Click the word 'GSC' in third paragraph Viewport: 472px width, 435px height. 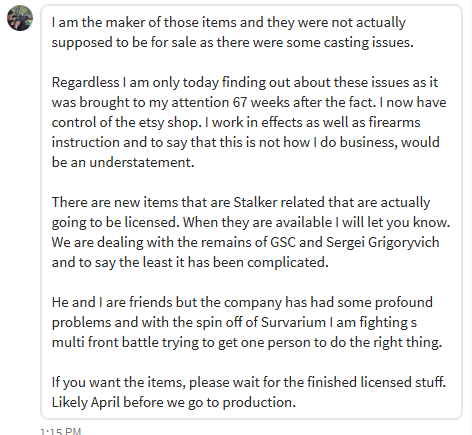283,242
